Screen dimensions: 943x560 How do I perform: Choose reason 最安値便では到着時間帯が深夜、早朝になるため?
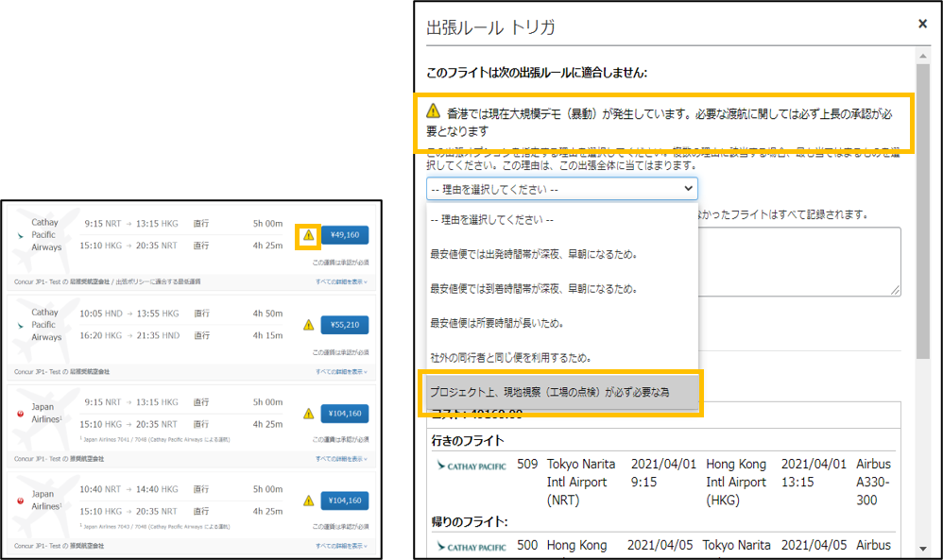[561, 289]
